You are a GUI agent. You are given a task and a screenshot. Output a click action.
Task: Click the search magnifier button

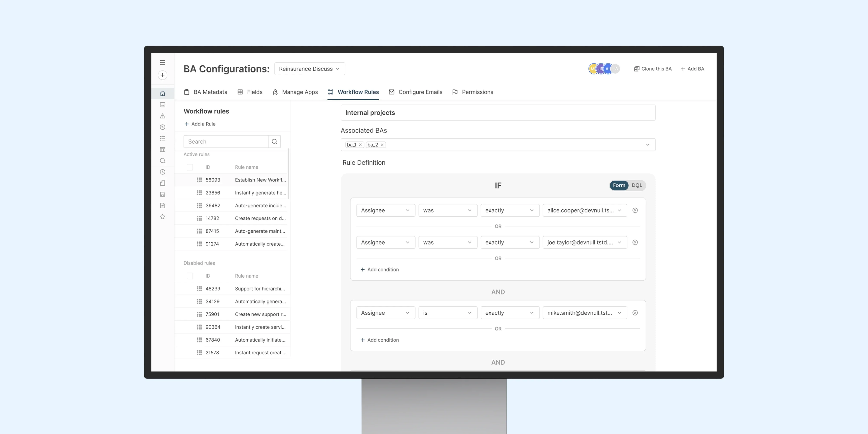click(x=274, y=141)
